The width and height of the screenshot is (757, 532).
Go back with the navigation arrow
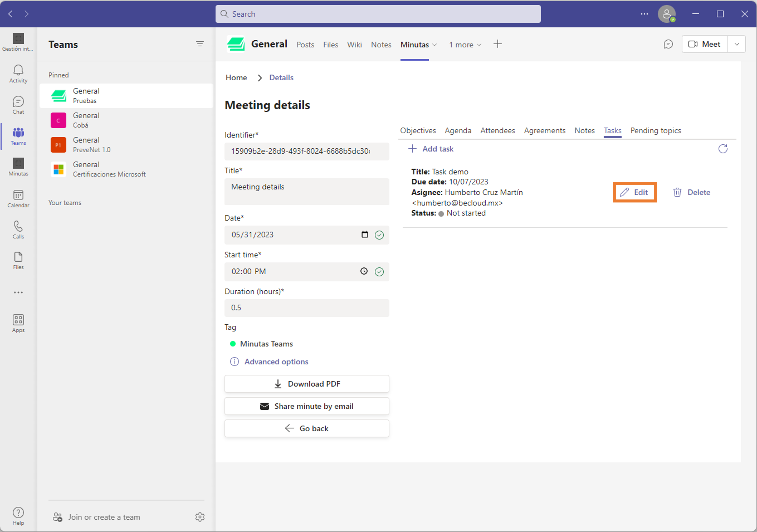[x=11, y=14]
